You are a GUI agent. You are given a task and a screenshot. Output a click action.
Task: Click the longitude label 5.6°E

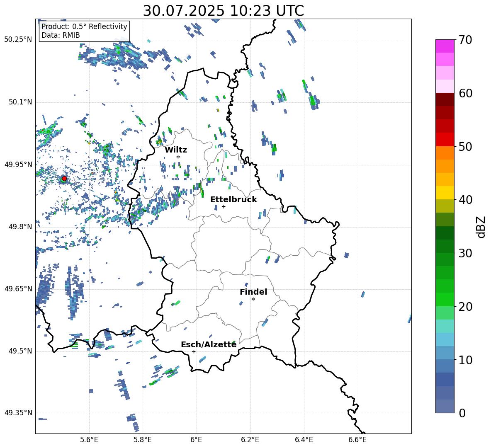click(x=89, y=440)
